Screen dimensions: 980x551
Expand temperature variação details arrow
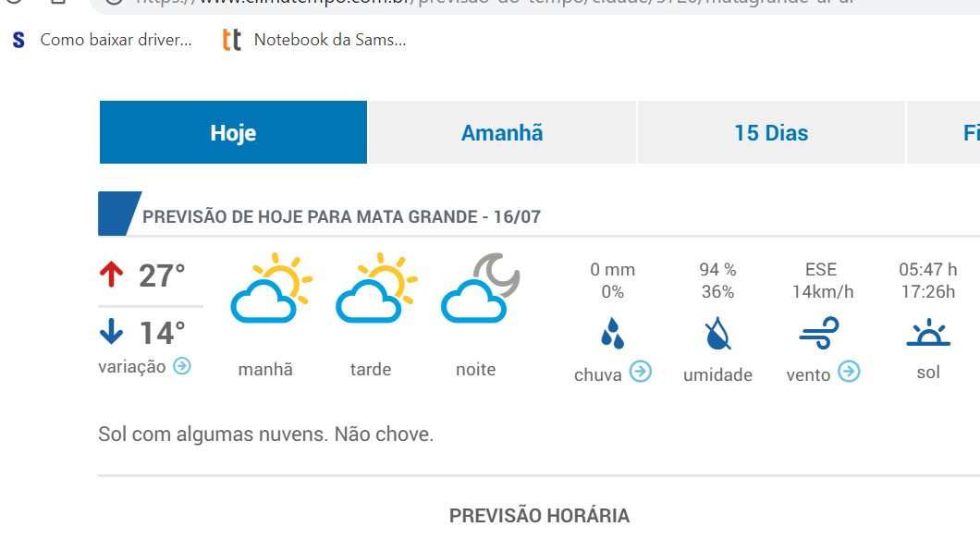pos(182,366)
